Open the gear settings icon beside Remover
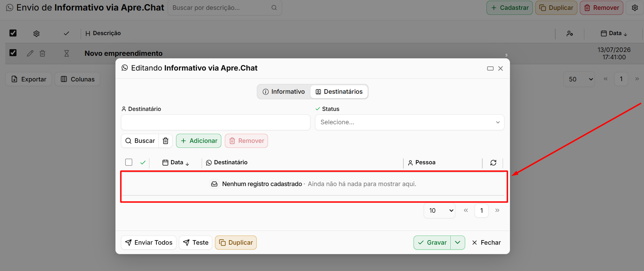The height and width of the screenshot is (271, 644). 635,8
